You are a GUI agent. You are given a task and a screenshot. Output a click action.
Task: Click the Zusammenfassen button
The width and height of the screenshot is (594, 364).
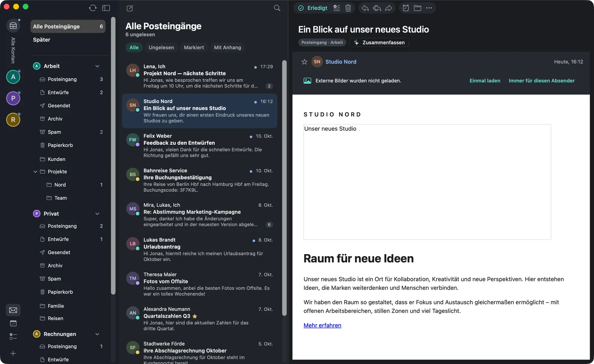(379, 43)
